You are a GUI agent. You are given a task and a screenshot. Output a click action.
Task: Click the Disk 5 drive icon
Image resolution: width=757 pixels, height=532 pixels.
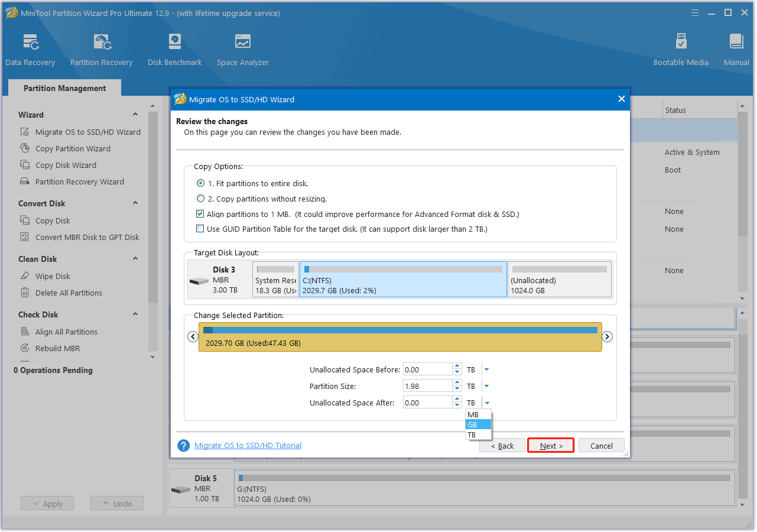pyautogui.click(x=181, y=489)
